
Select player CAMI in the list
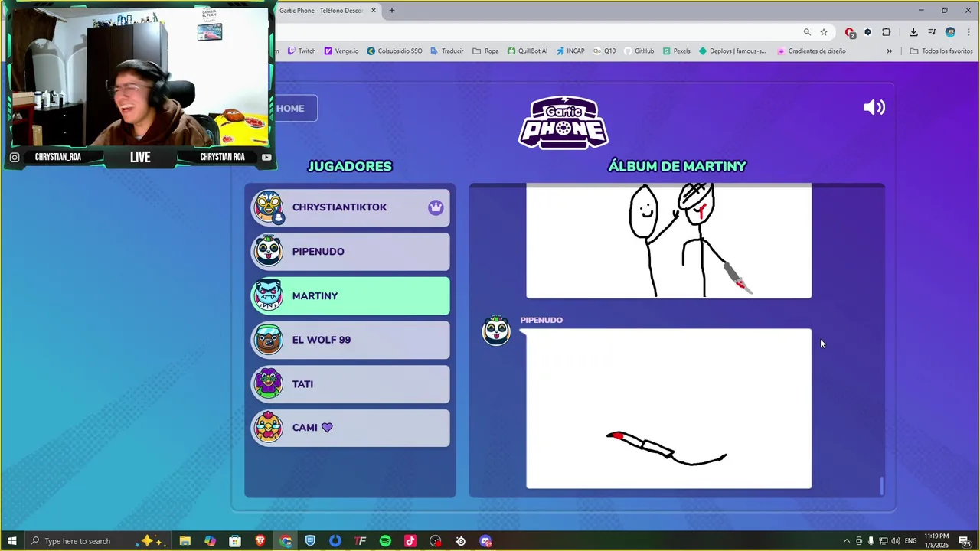tap(351, 428)
